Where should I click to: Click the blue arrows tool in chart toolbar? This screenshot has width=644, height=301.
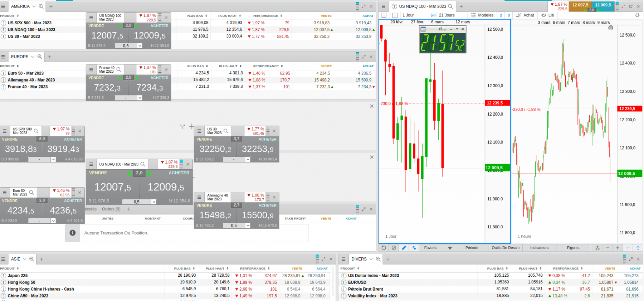tap(414, 248)
